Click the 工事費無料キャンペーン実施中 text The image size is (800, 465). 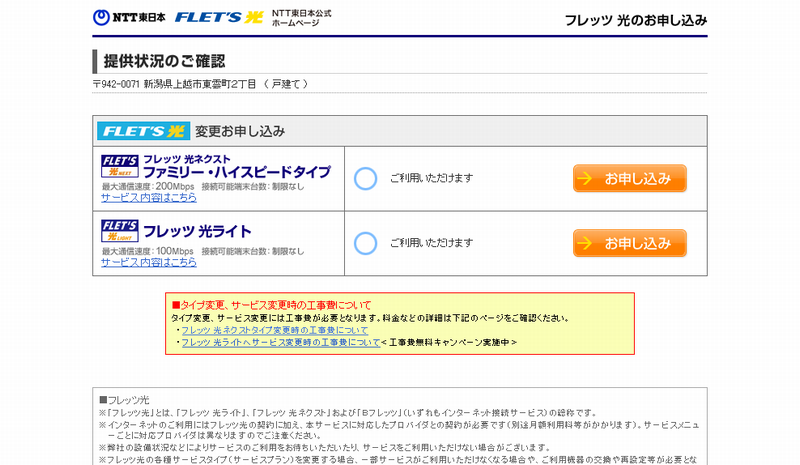(449, 342)
